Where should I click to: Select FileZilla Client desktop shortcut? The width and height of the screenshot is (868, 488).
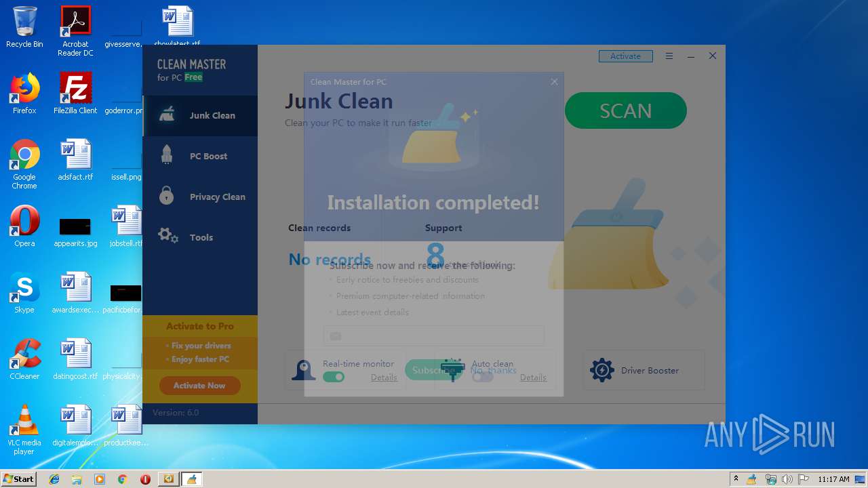click(x=75, y=93)
